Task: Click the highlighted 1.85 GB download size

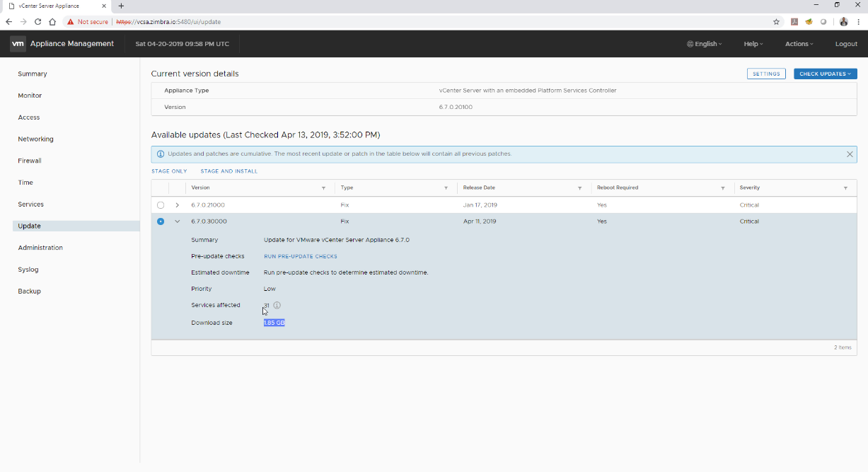Action: pos(274,323)
